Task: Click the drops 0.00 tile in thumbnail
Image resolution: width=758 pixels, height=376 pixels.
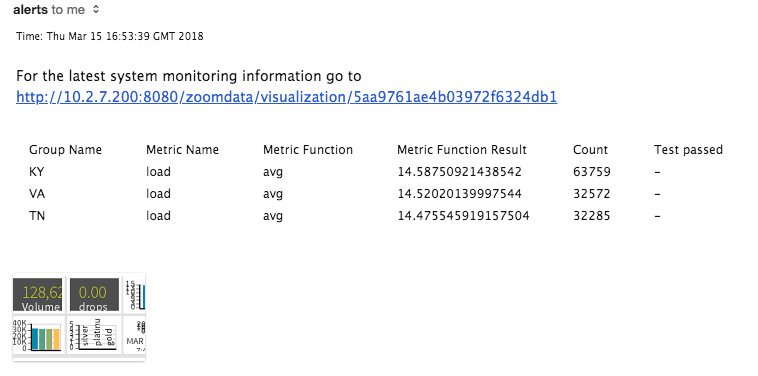Action: click(x=92, y=294)
